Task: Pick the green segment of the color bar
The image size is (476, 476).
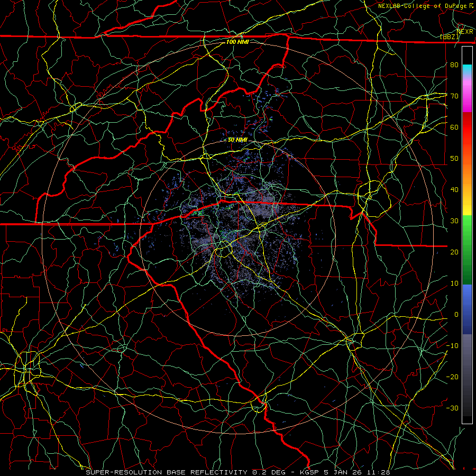Action: tap(467, 250)
